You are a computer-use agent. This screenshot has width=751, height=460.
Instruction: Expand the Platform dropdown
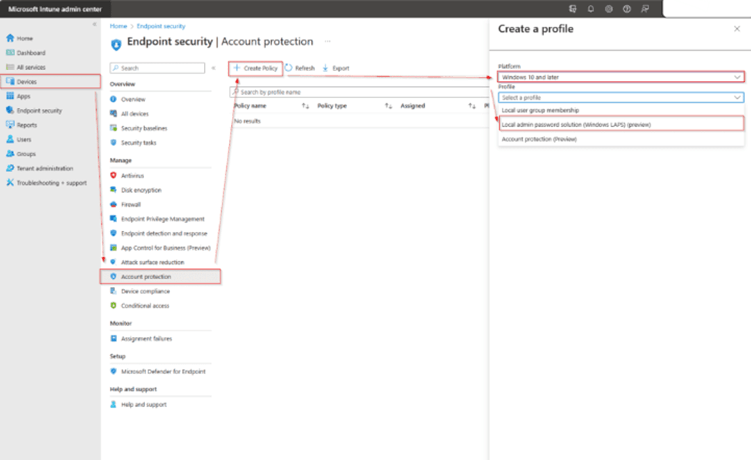(x=620, y=77)
